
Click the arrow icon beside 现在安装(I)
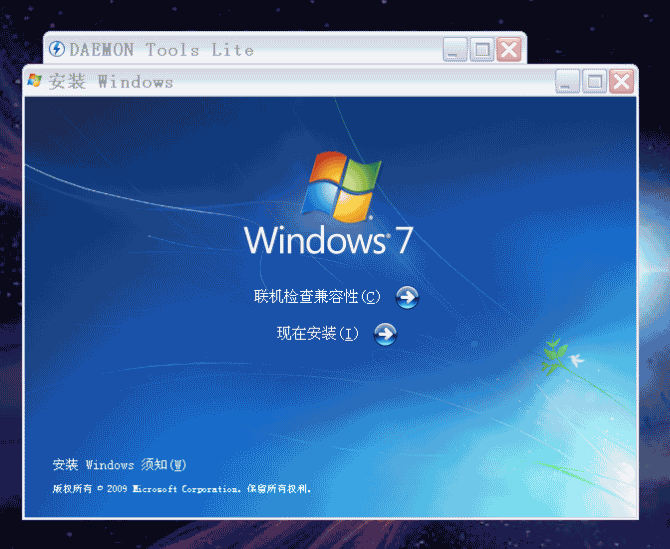[385, 334]
